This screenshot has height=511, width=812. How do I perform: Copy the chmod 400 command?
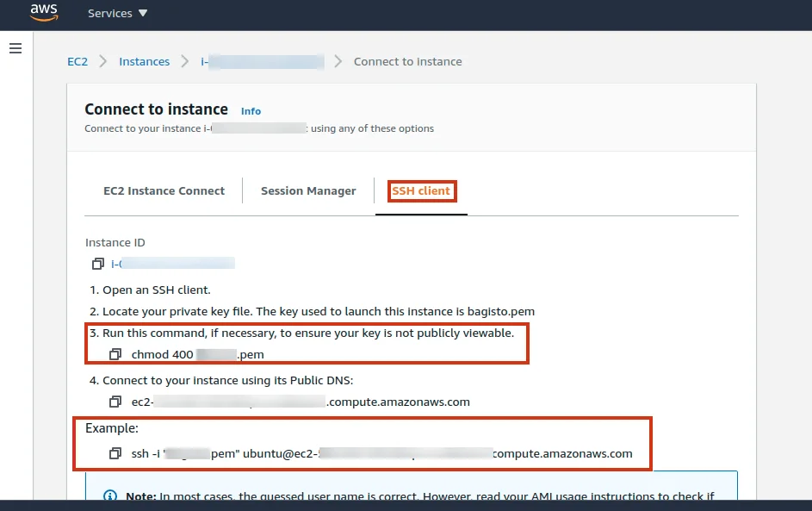click(115, 353)
